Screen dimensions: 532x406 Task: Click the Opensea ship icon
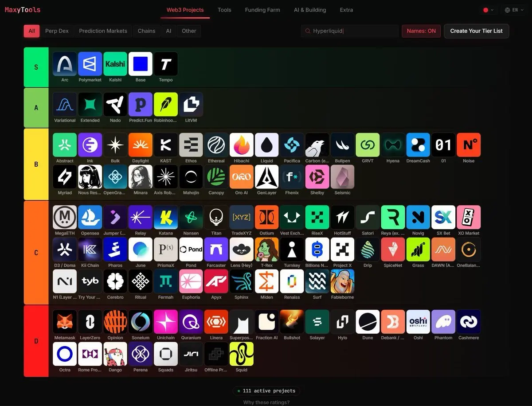coord(90,217)
